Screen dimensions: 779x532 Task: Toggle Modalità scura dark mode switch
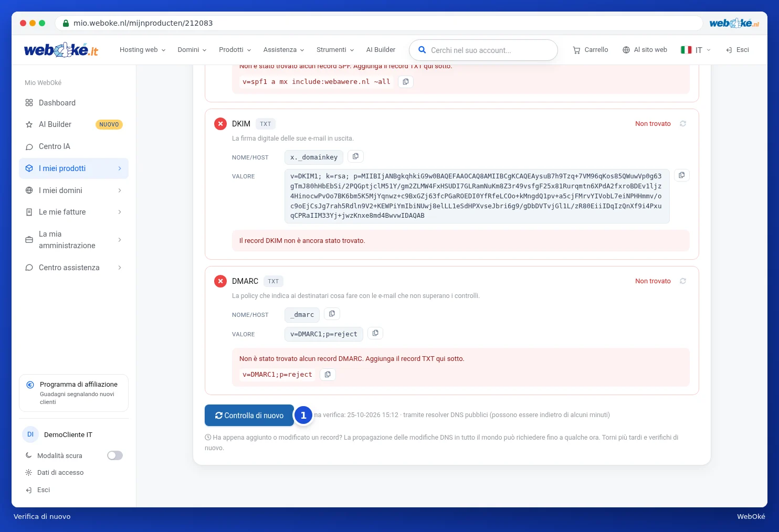115,455
